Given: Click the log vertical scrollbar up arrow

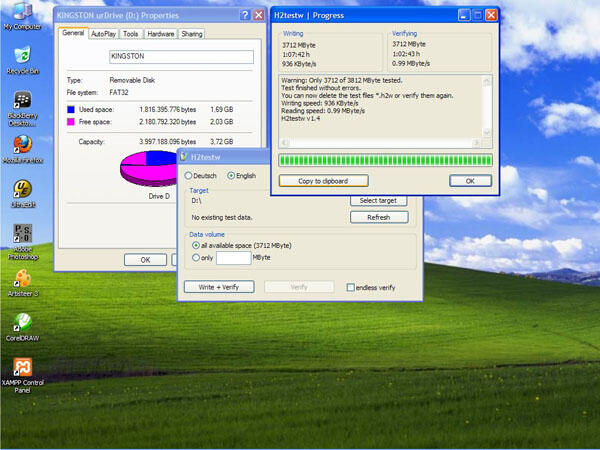Looking at the screenshot, I should click(x=487, y=81).
